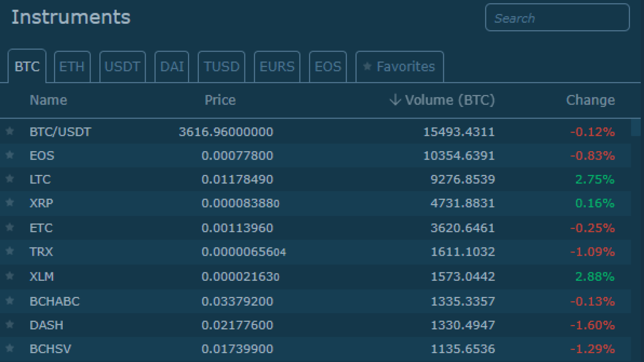Viewport: 644px width, 362px height.
Task: Open the EOS tab
Action: pos(328,67)
